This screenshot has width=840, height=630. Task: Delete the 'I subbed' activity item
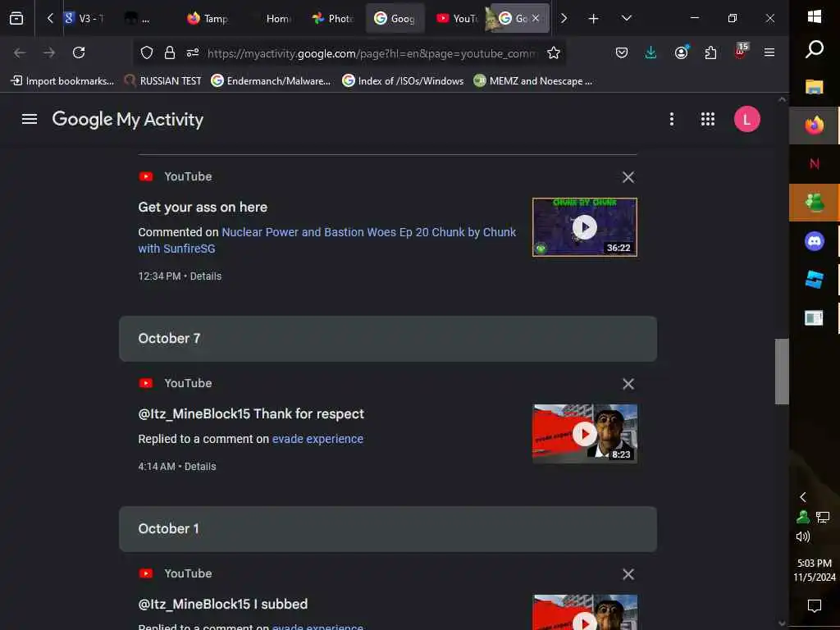628,574
